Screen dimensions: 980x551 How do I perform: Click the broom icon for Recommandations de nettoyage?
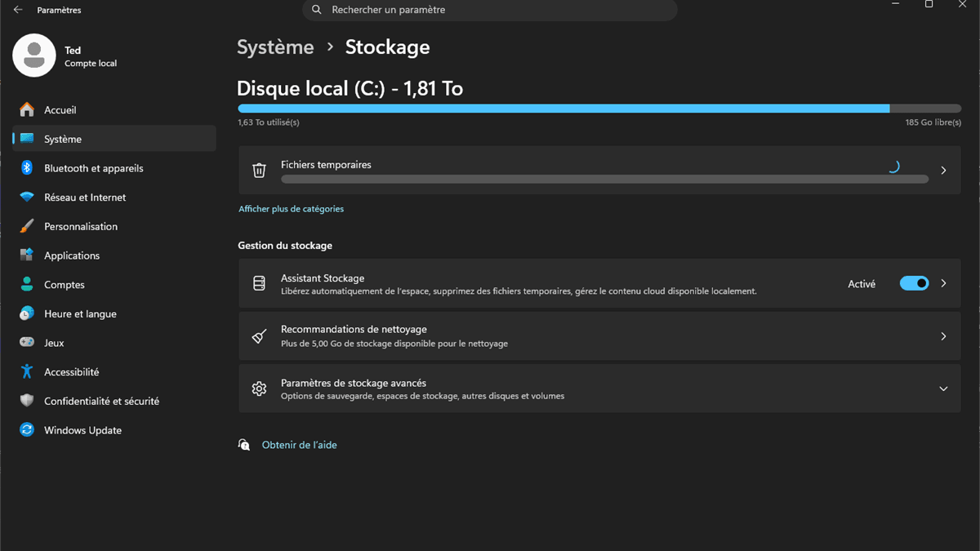coord(259,336)
